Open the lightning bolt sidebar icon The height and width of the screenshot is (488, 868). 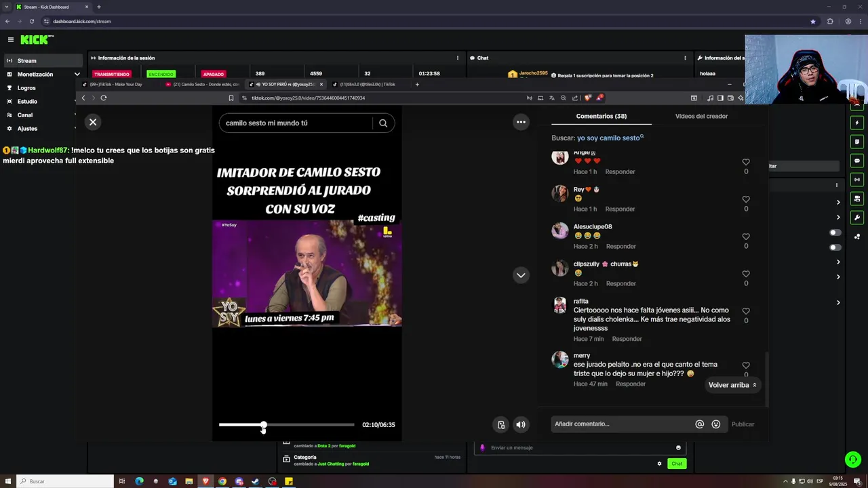point(857,123)
